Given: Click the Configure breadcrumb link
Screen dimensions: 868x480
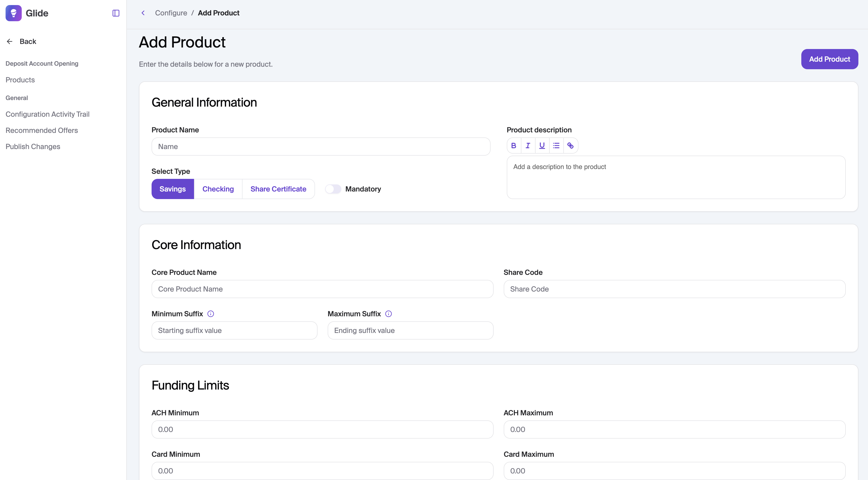Looking at the screenshot, I should (171, 13).
